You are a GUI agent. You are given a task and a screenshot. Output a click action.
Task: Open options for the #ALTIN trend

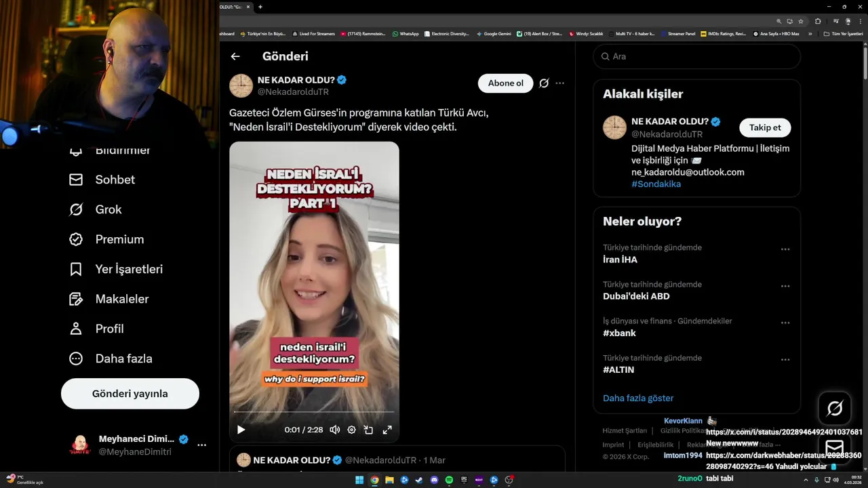[x=785, y=359]
